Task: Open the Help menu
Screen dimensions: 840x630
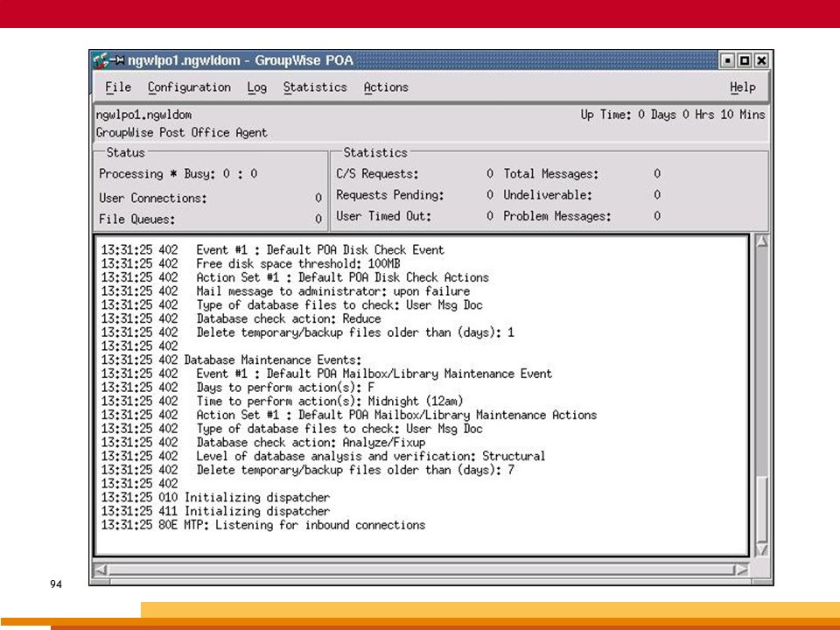Action: pos(743,87)
